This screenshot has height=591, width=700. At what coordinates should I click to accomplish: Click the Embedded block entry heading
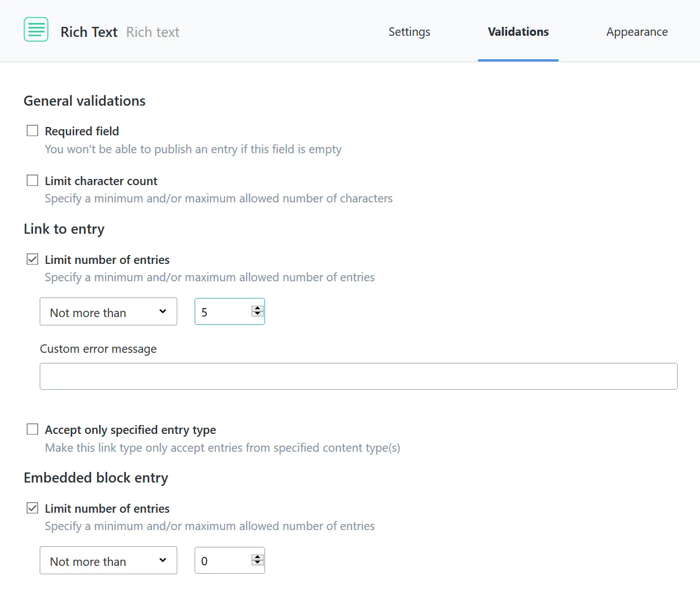point(96,477)
